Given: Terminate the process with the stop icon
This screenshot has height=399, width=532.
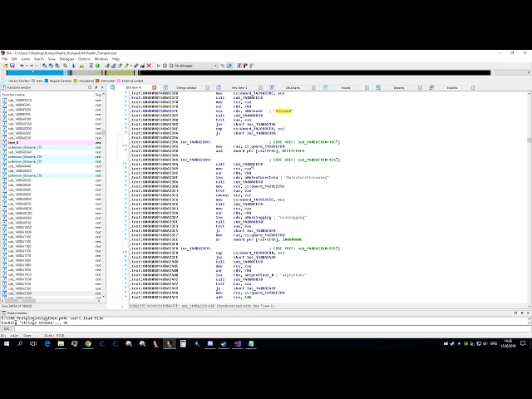Looking at the screenshot, I should [x=171, y=66].
